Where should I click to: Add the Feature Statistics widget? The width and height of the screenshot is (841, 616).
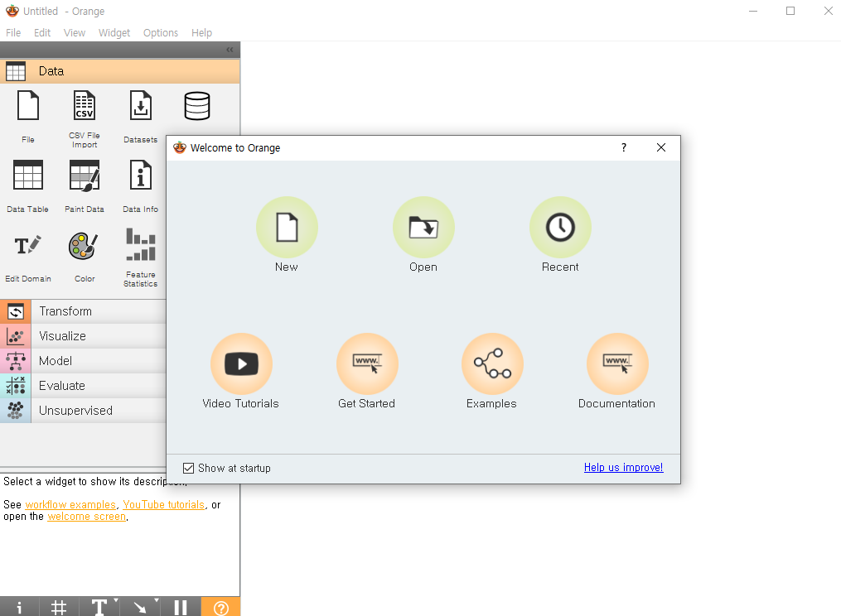coord(141,244)
